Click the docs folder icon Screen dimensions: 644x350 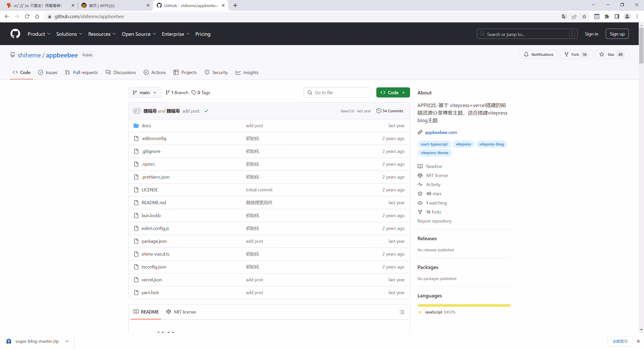(x=136, y=126)
